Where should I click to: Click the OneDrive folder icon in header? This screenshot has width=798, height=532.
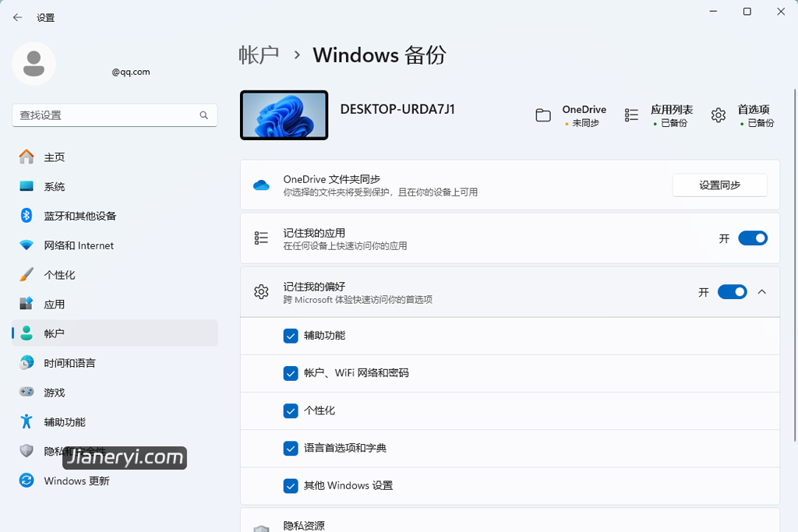pyautogui.click(x=543, y=115)
